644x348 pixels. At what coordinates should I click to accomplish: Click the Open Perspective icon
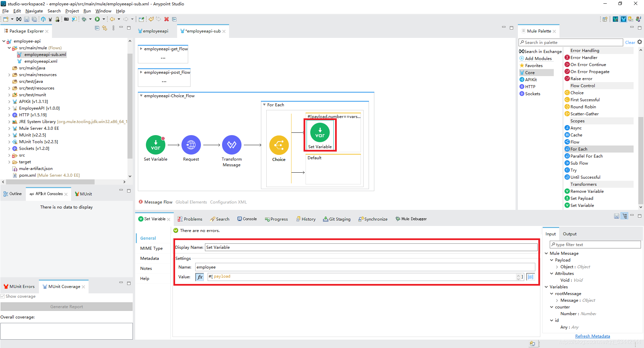tap(605, 19)
